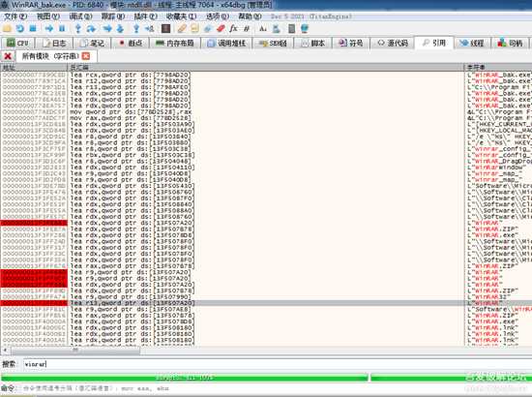Click the open file folder icon
Screen dimensions: 532x397
(7, 29)
